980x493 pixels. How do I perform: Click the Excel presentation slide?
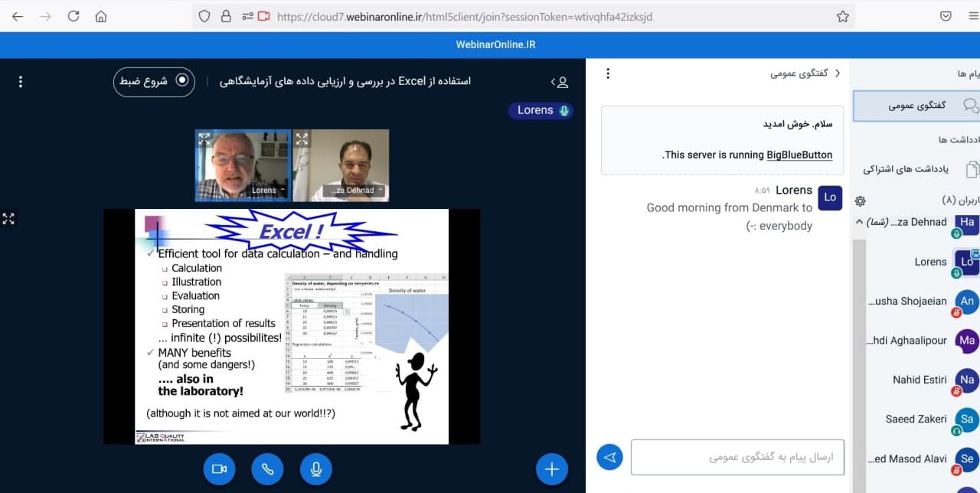[292, 326]
